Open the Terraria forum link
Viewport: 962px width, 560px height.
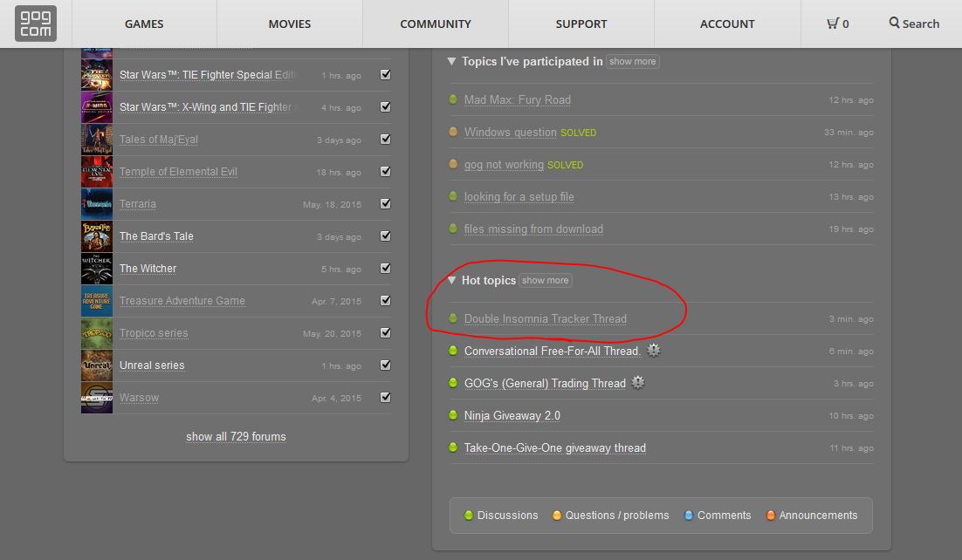(x=138, y=204)
